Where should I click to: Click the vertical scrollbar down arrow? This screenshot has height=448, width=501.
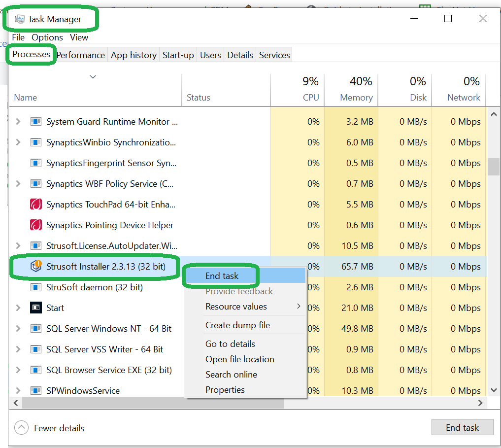click(x=494, y=390)
